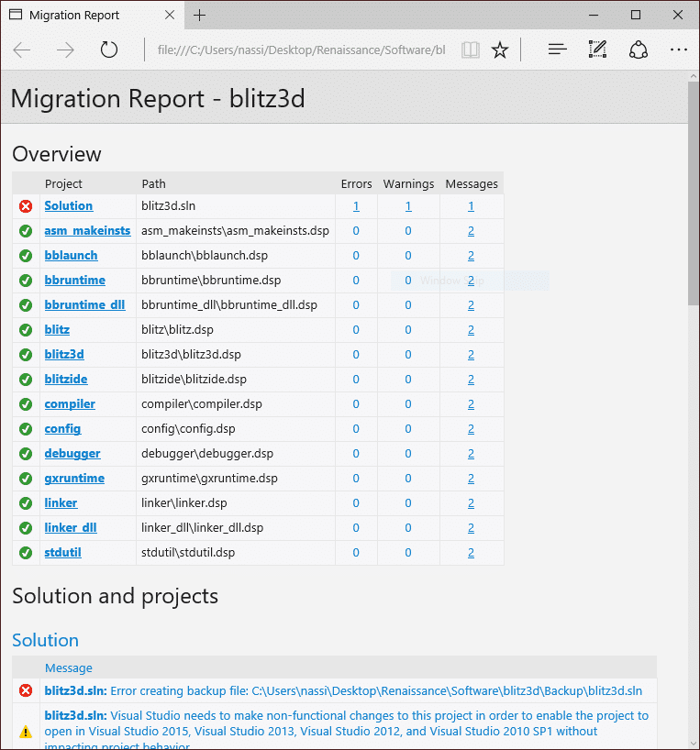Click green check icon beside linker_dll
The height and width of the screenshot is (750, 700).
tap(26, 528)
